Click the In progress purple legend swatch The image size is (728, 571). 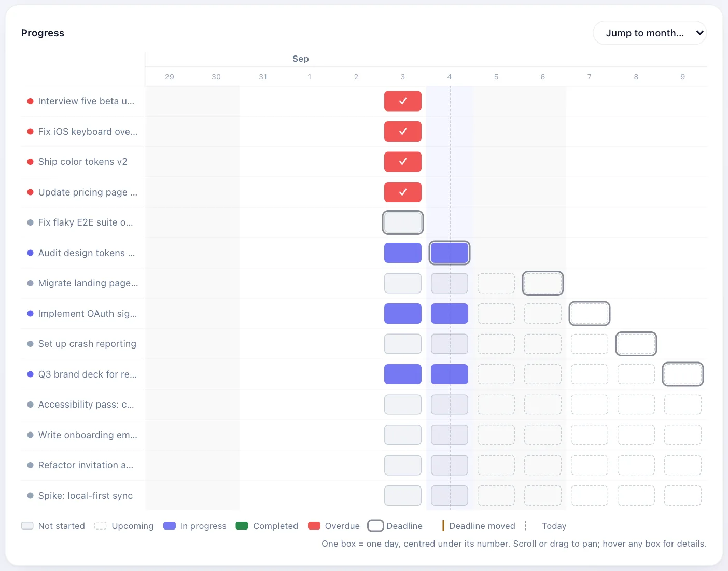[x=170, y=526]
